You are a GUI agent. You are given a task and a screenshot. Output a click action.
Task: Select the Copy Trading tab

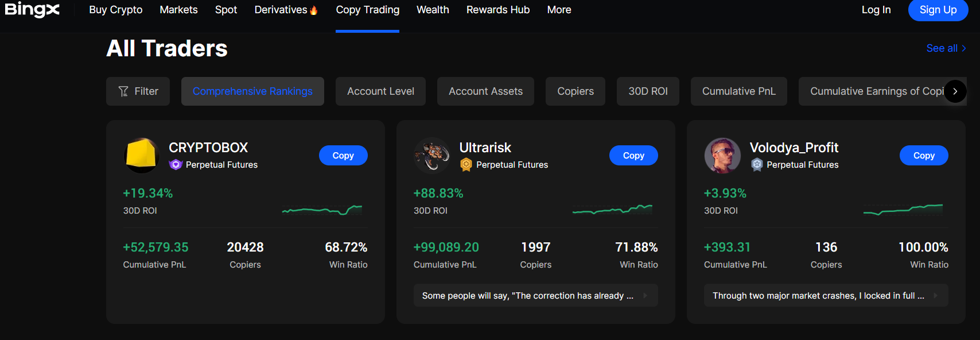tap(367, 10)
